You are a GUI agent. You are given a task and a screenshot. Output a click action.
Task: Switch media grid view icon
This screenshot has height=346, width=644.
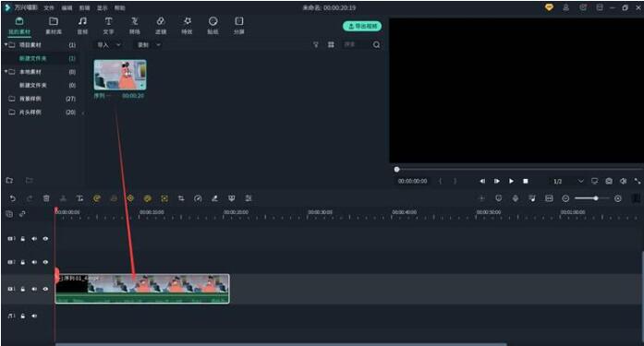point(331,44)
